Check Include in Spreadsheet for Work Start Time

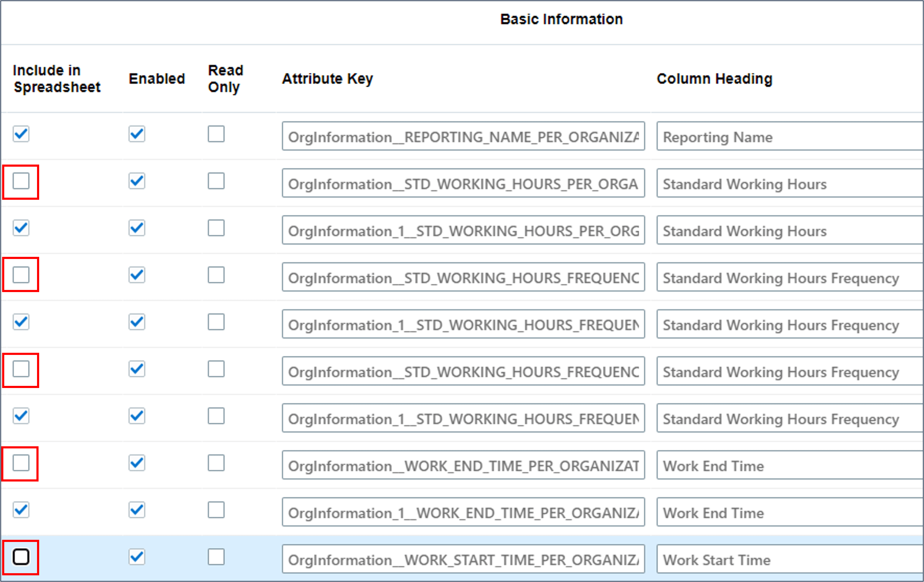pos(21,557)
